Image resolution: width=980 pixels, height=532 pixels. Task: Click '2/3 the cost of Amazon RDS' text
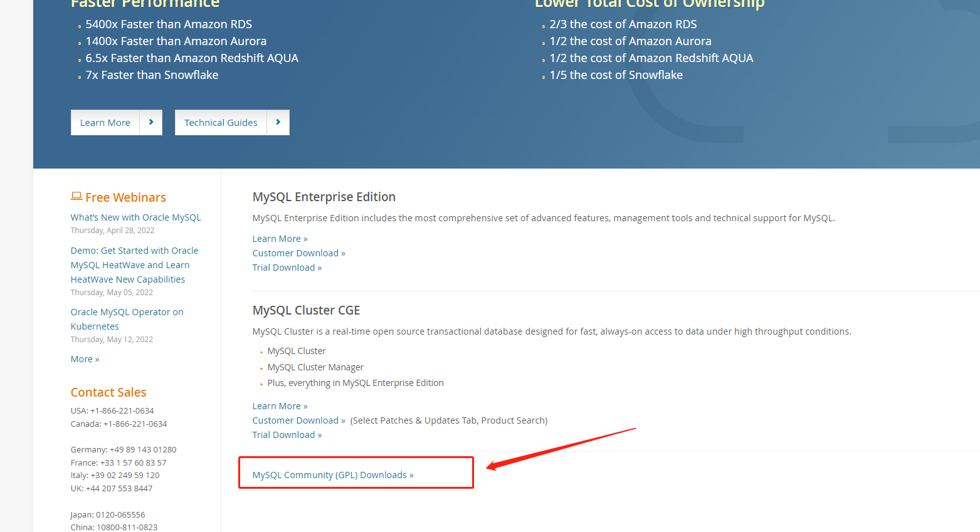(x=623, y=24)
